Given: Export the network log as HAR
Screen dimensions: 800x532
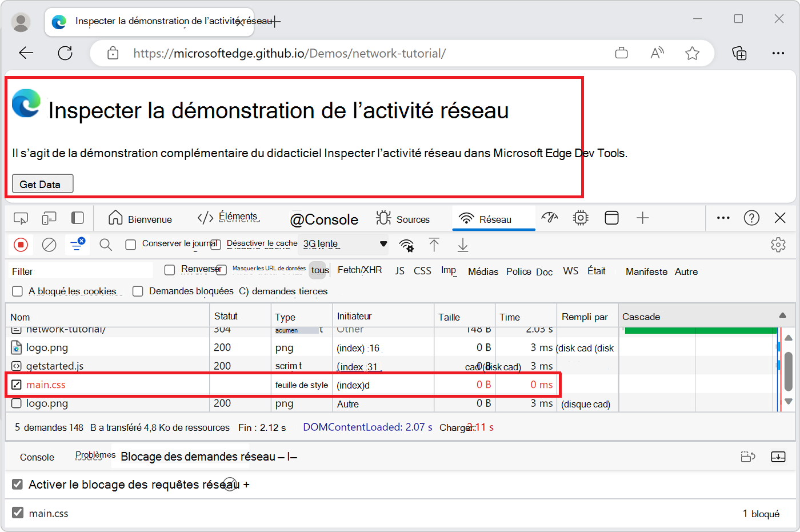Looking at the screenshot, I should pyautogui.click(x=462, y=245).
